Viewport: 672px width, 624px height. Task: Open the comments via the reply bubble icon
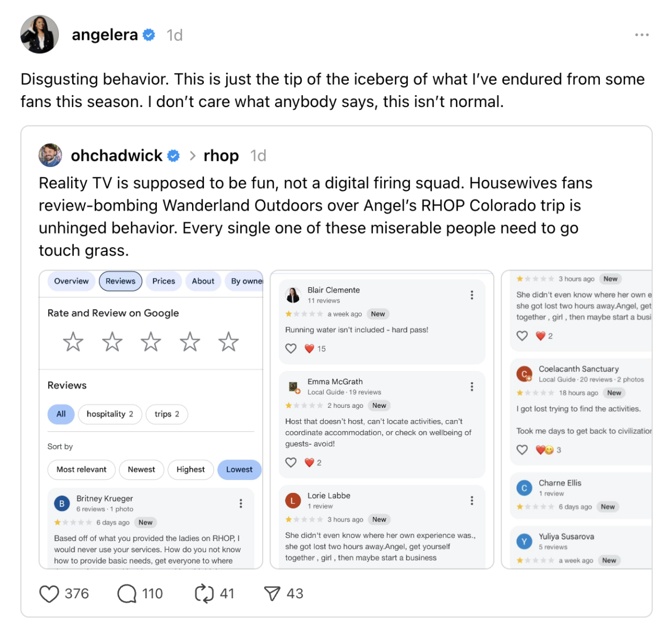coord(124,593)
